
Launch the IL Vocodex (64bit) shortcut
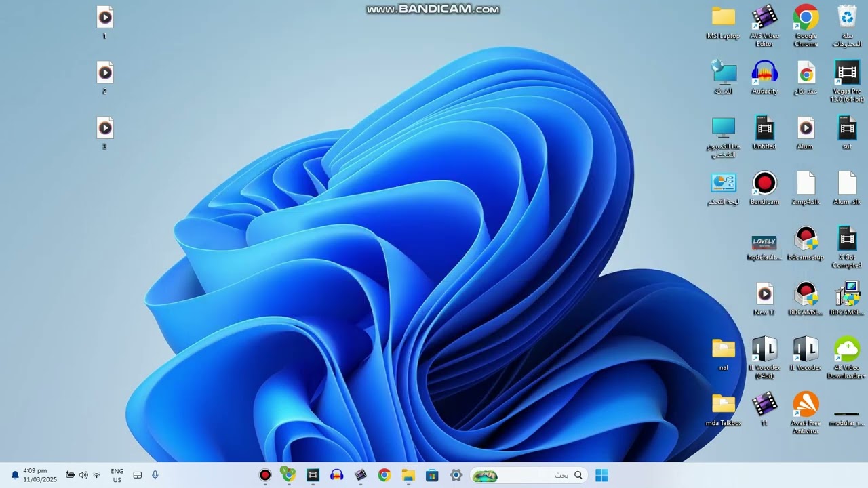click(764, 358)
